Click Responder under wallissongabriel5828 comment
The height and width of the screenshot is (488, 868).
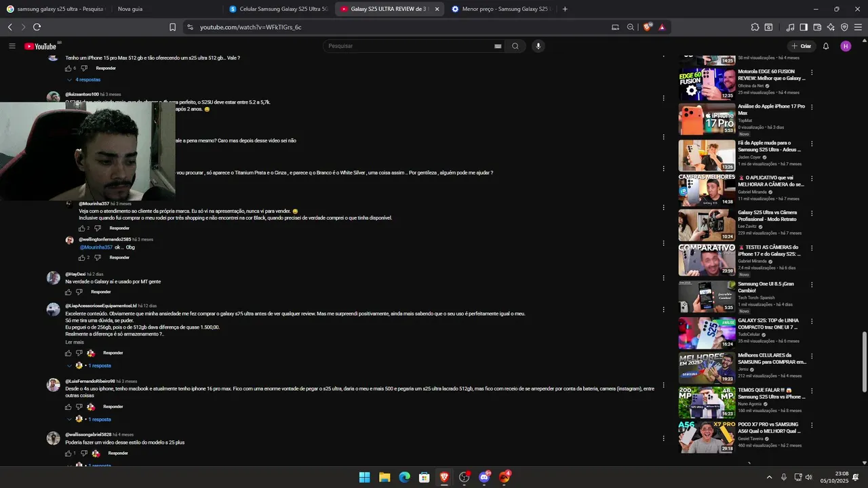(118, 453)
